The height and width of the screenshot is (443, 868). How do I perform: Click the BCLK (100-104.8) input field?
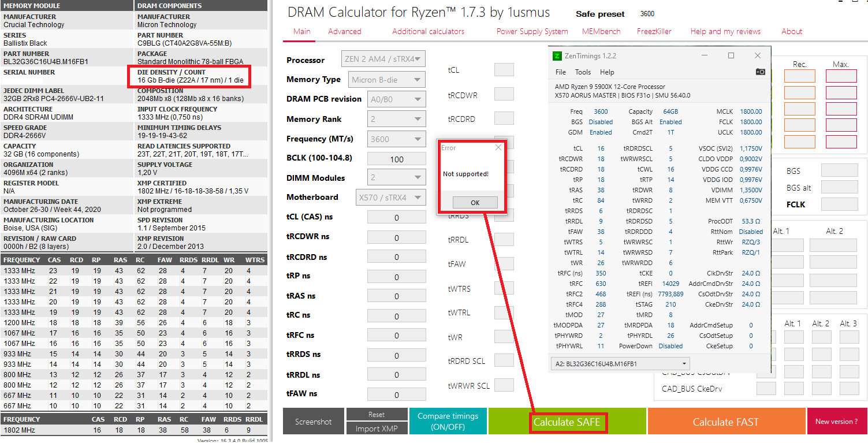point(397,159)
